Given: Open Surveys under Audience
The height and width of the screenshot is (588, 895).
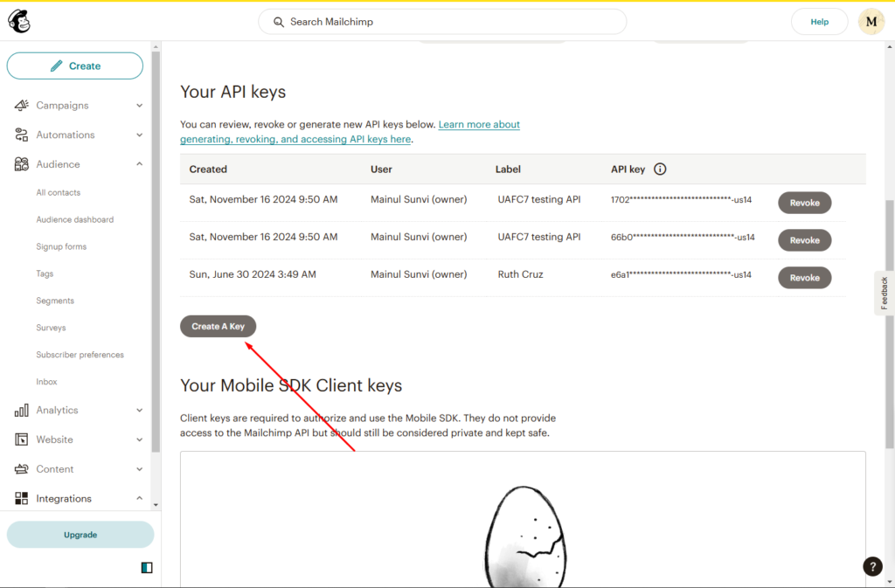Looking at the screenshot, I should pos(51,328).
